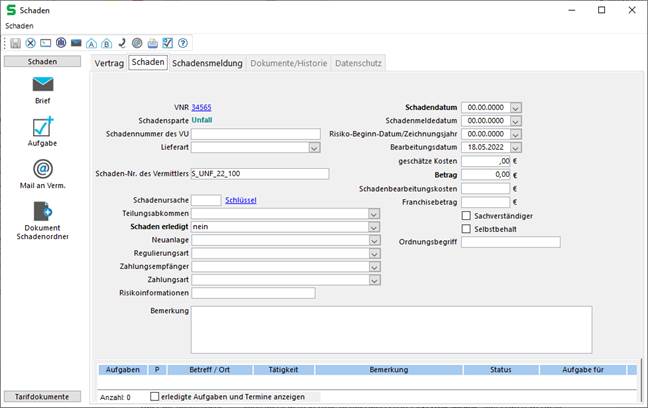Open Schadendatum date picker dropdown

tap(516, 107)
